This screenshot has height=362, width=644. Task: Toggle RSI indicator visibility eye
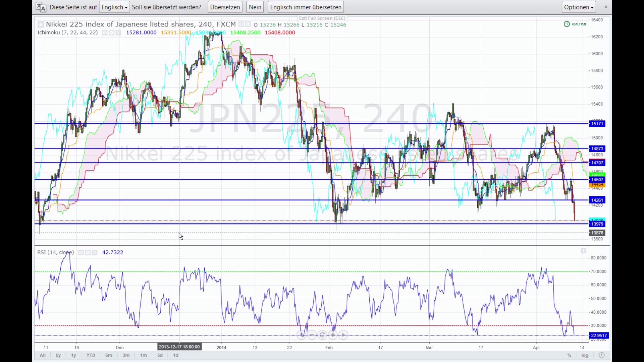pyautogui.click(x=81, y=253)
